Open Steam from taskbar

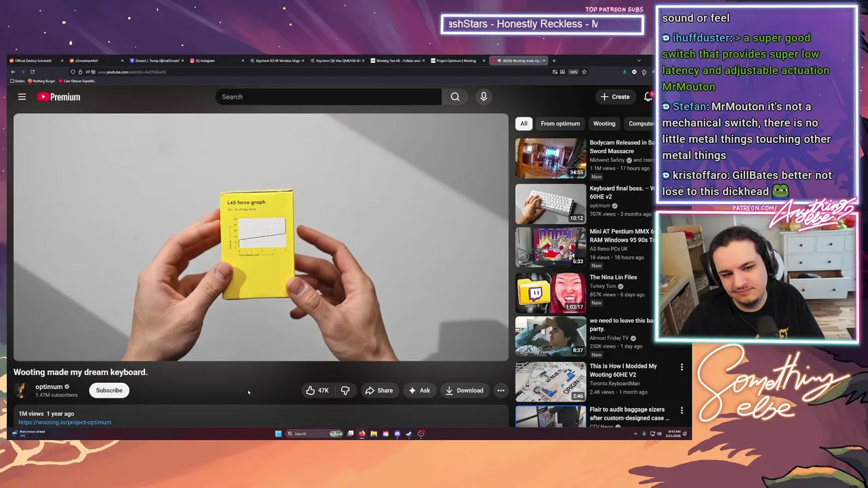pos(409,434)
